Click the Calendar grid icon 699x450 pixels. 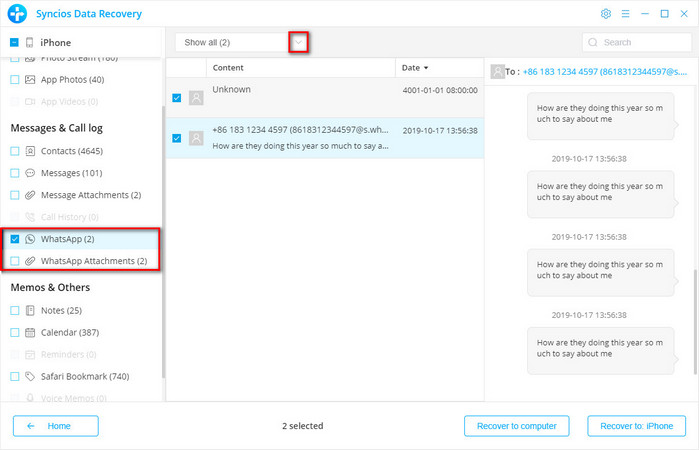30,332
